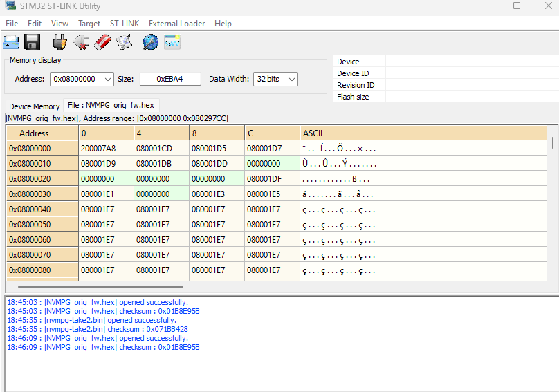Select cell value 080001DD
The height and width of the screenshot is (392, 559).
(217, 164)
